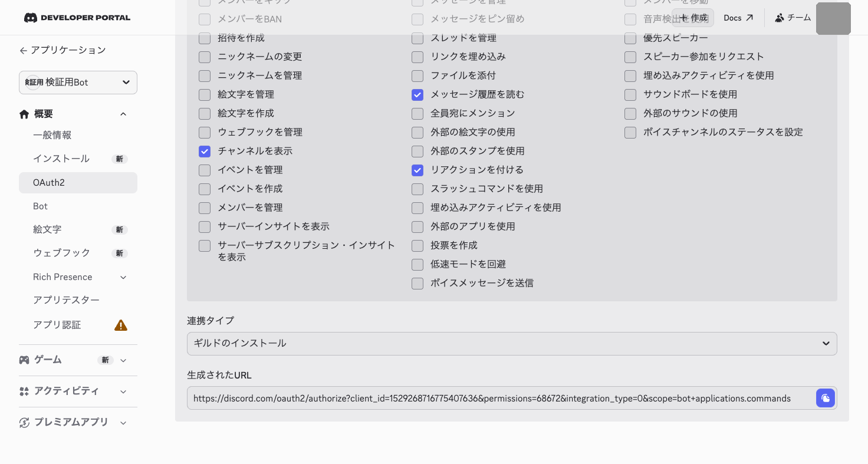Enable ボイスチャンネルのステータスを設定 permission
This screenshot has width=868, height=464.
[x=630, y=132]
